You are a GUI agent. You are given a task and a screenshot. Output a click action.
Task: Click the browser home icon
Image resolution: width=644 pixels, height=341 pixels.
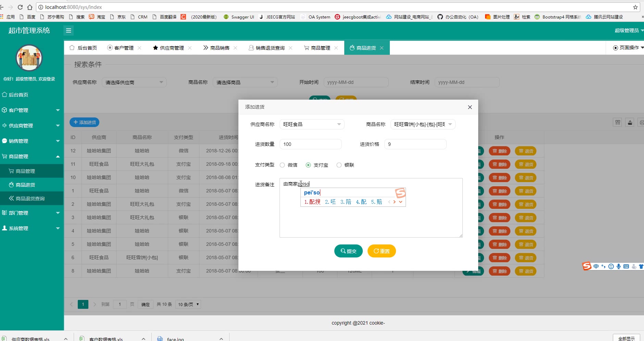point(30,7)
